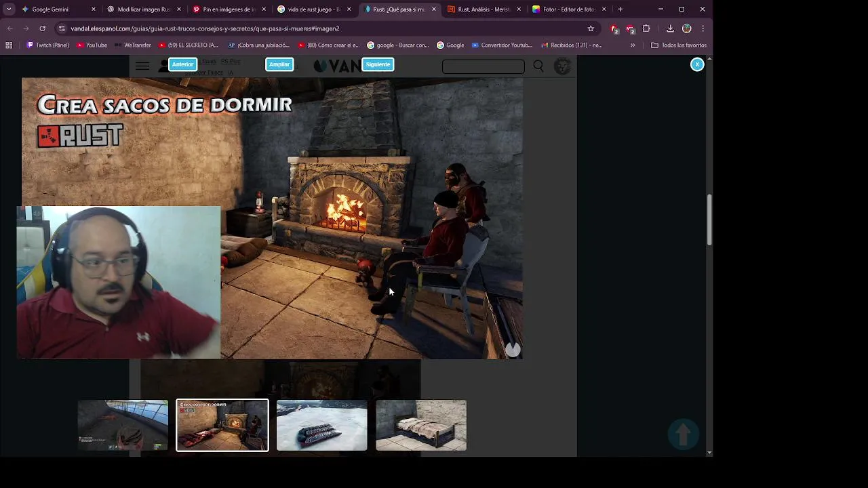Click the scroll-to-top arrow button
The image size is (868, 488).
coord(684,434)
